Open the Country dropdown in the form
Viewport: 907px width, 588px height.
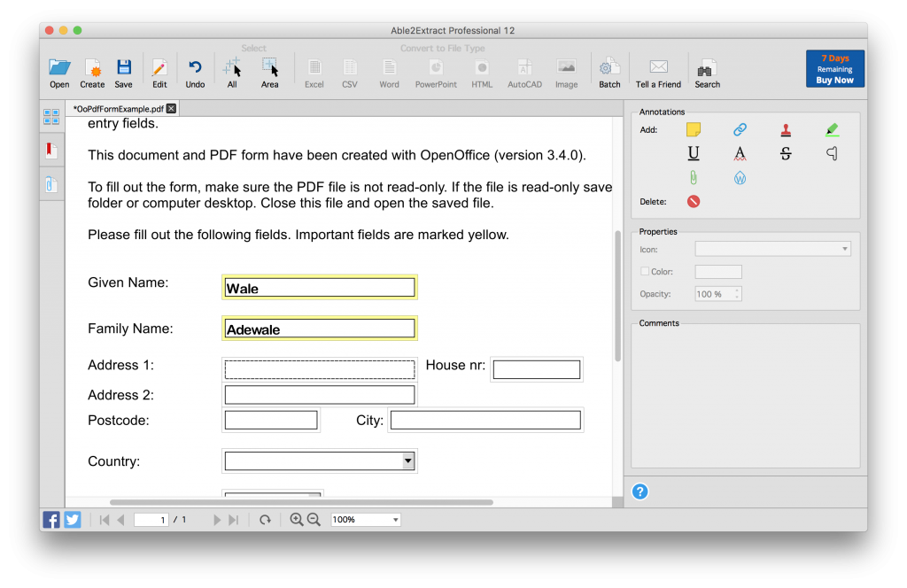click(407, 460)
